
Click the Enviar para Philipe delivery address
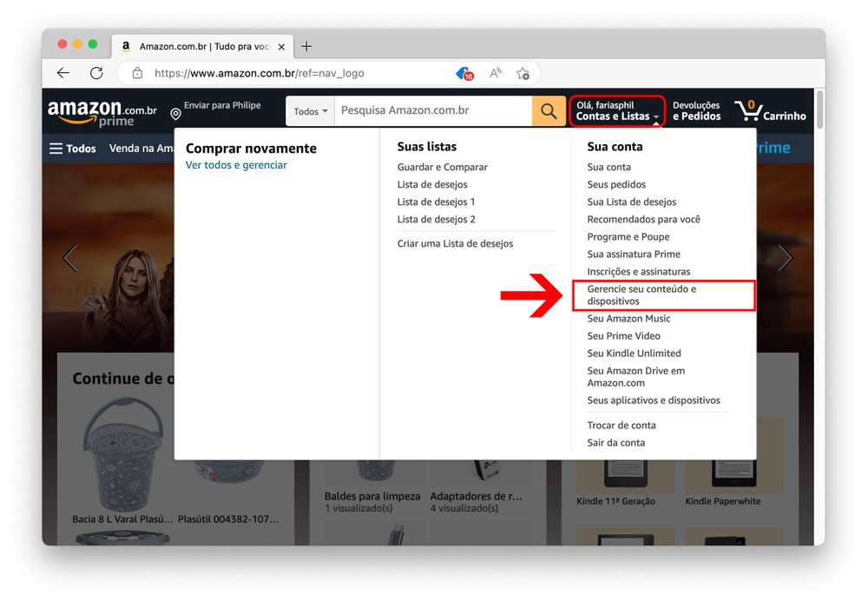pos(222,105)
